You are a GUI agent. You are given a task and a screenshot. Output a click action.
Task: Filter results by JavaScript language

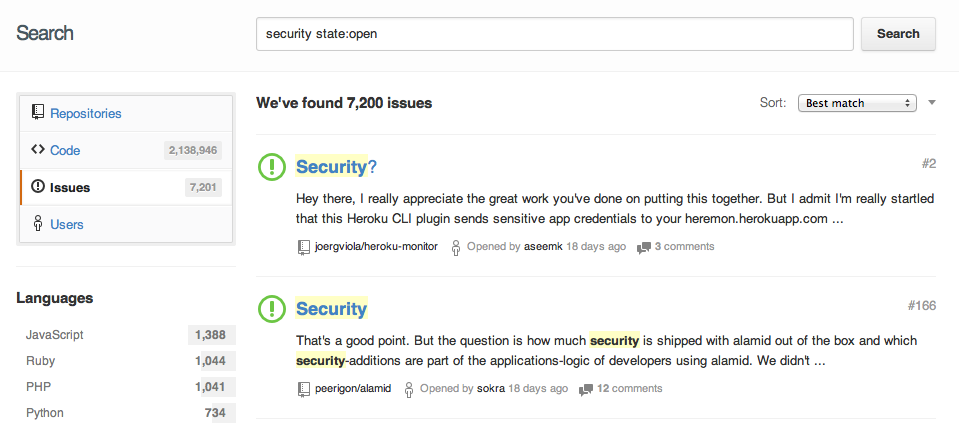[x=54, y=335]
